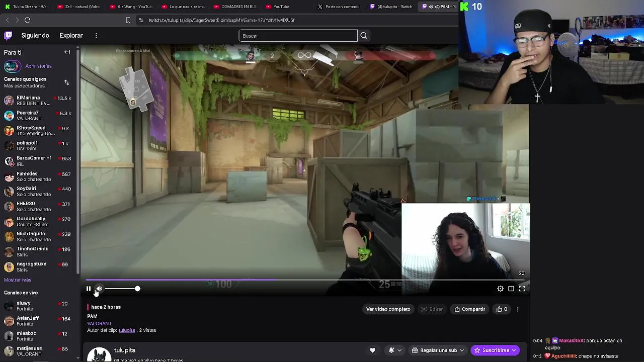Open clip more-options three dots
The height and width of the screenshot is (362, 644).
point(518,309)
